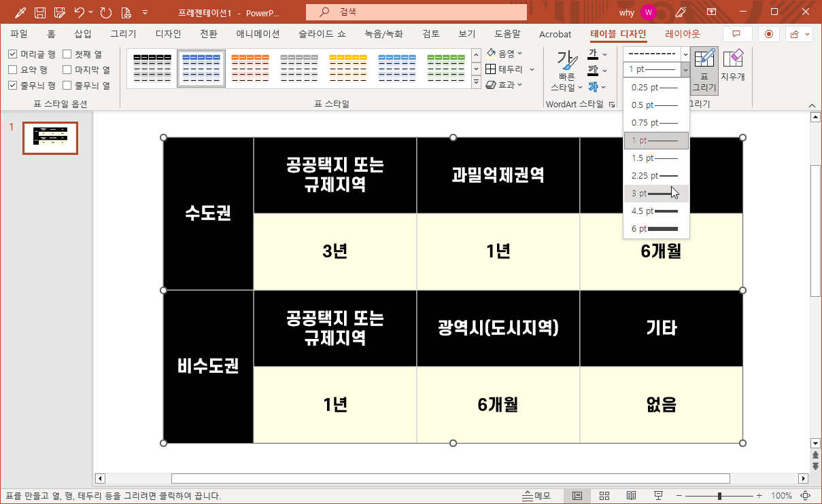Switch to the 홈 tab

pos(52,34)
